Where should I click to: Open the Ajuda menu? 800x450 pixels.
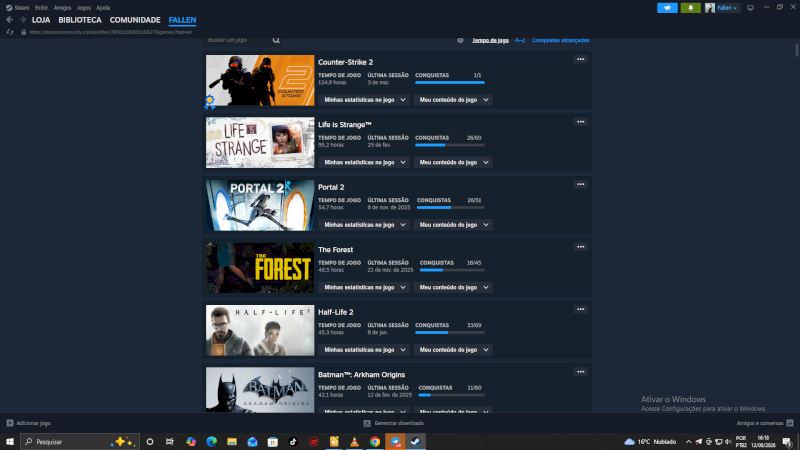(103, 8)
